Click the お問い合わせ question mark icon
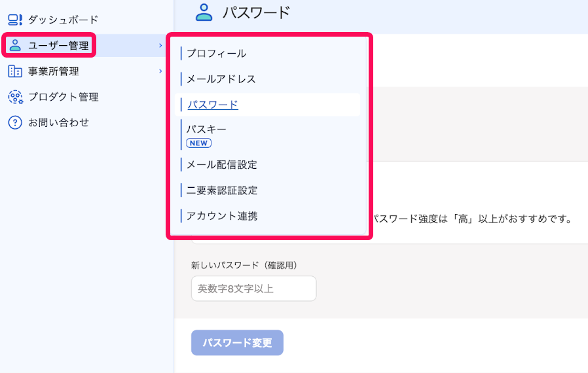The width and height of the screenshot is (588, 373). pos(15,122)
